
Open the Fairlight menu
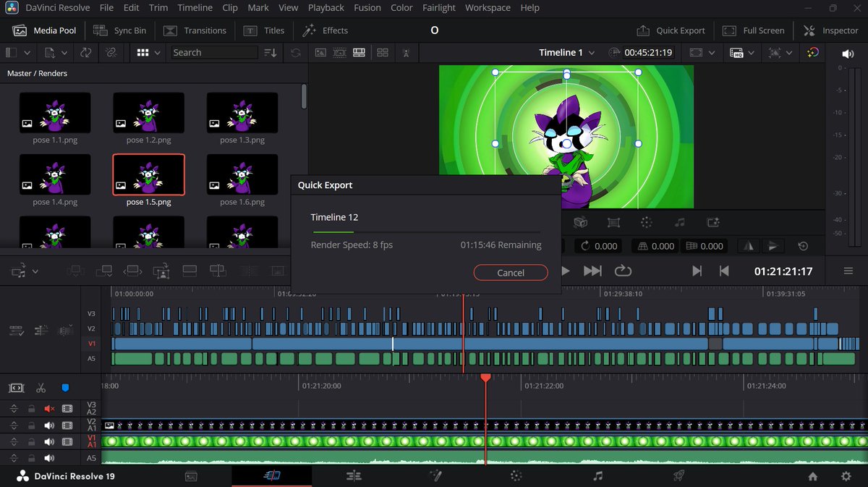(x=438, y=8)
